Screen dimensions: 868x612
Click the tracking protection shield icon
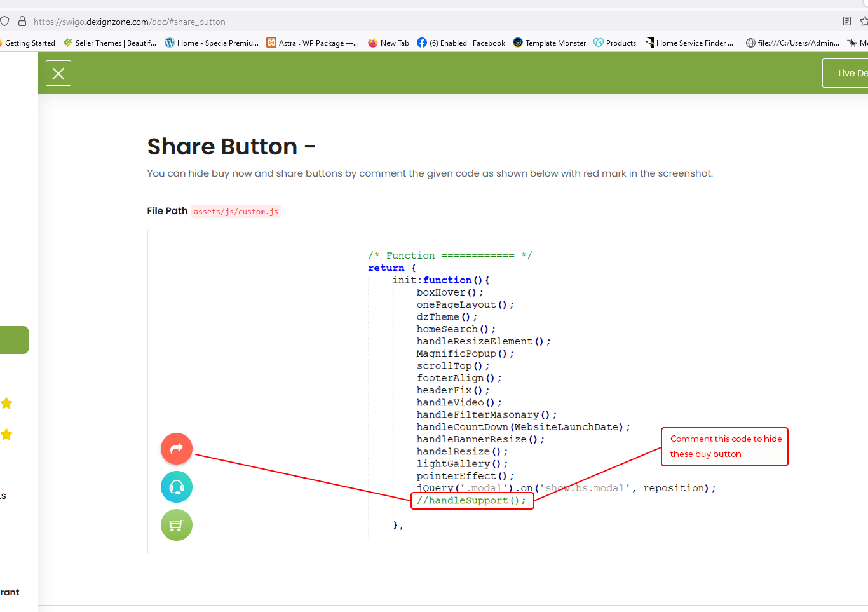tap(4, 21)
